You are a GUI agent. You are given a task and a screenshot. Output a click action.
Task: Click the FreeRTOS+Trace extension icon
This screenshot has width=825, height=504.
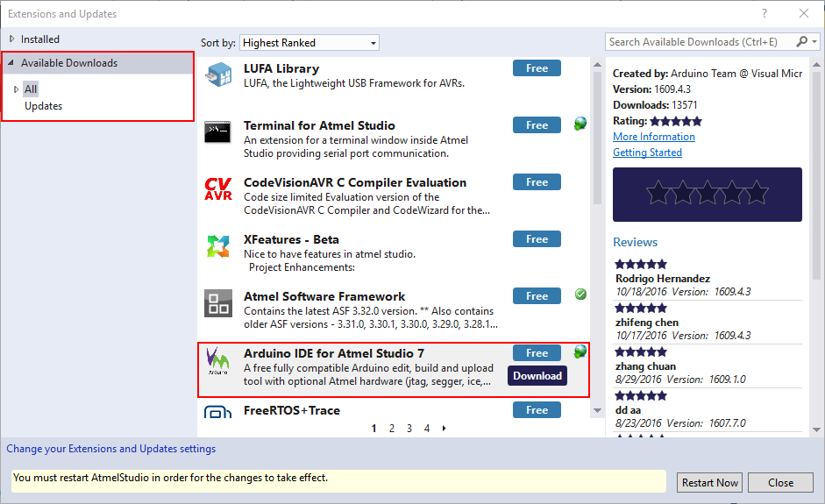pyautogui.click(x=217, y=412)
